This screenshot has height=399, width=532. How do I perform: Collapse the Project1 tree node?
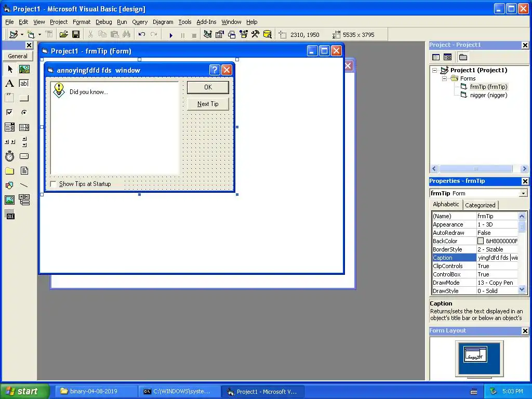coord(435,70)
